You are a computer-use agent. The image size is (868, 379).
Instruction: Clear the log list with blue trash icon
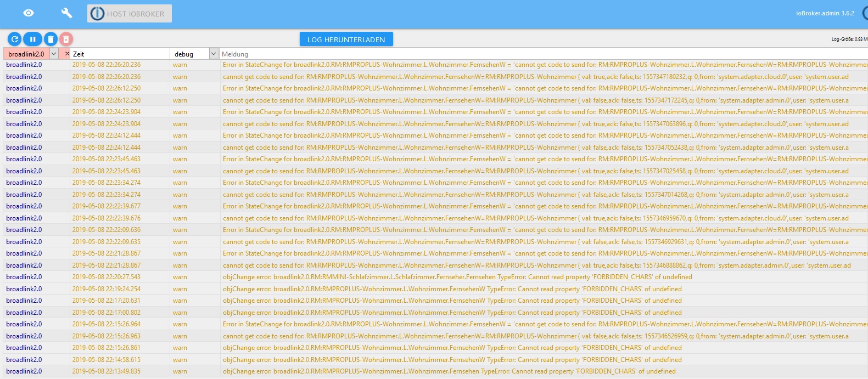[x=51, y=39]
